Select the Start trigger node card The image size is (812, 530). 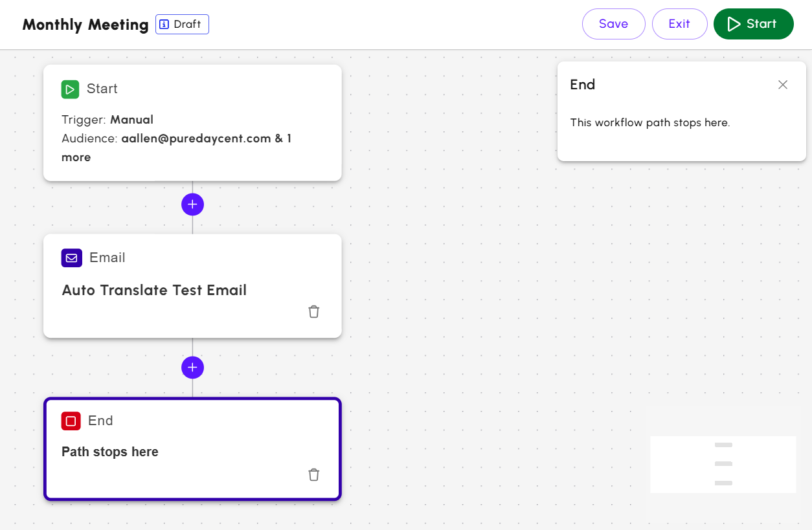coord(192,122)
